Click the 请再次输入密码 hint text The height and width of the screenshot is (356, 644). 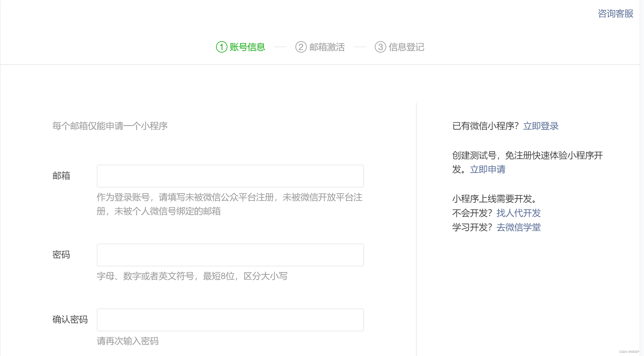[x=127, y=341]
